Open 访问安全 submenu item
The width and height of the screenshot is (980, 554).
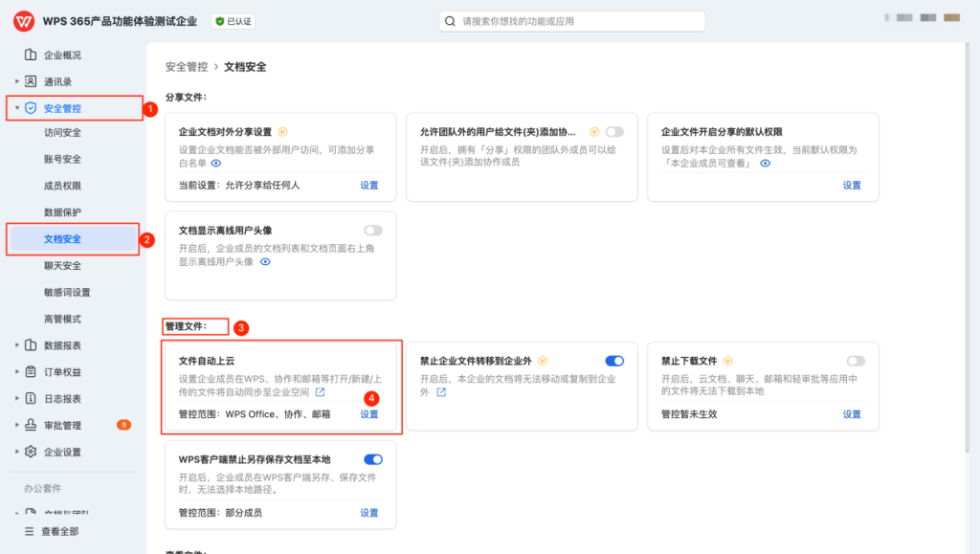62,132
